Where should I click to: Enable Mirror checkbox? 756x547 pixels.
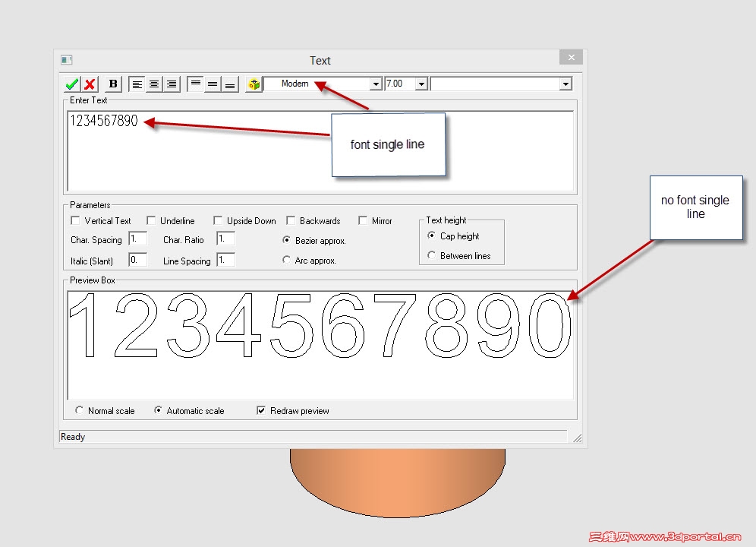pyautogui.click(x=363, y=220)
